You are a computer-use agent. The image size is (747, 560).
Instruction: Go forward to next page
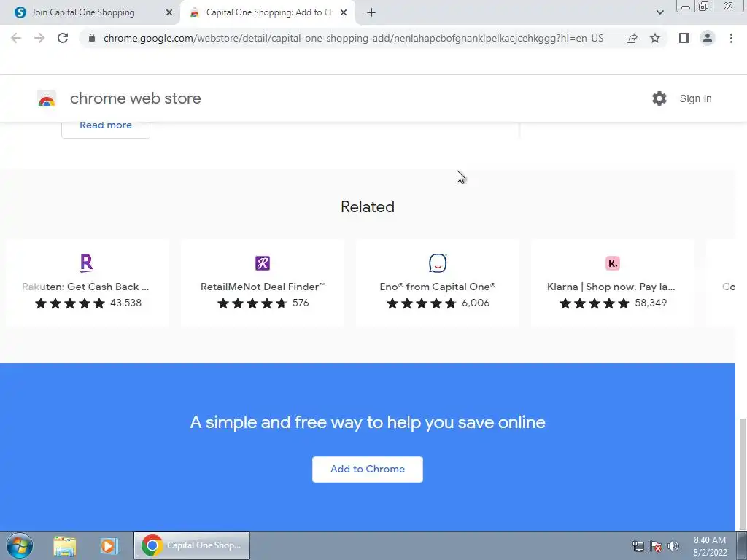coord(39,38)
